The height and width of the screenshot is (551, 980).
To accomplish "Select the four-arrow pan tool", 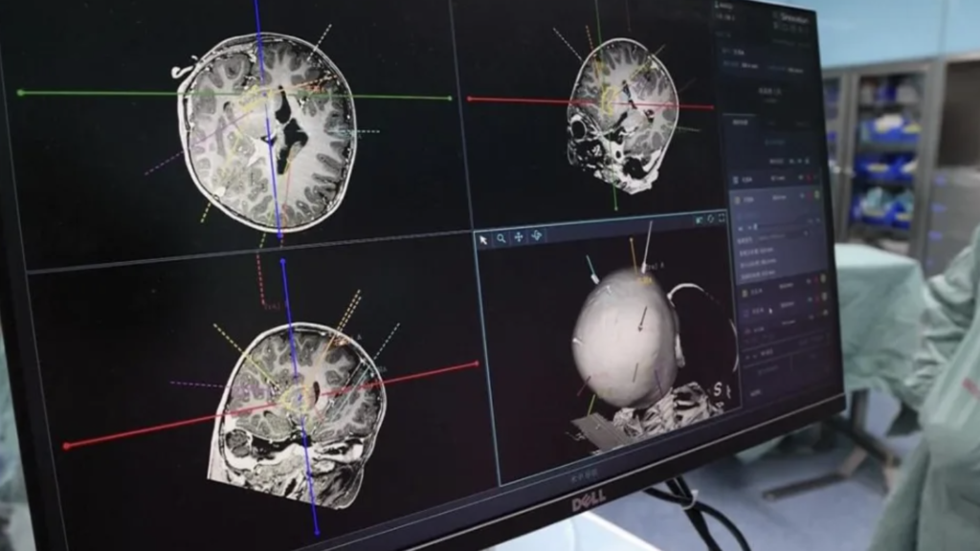I will pos(519,237).
